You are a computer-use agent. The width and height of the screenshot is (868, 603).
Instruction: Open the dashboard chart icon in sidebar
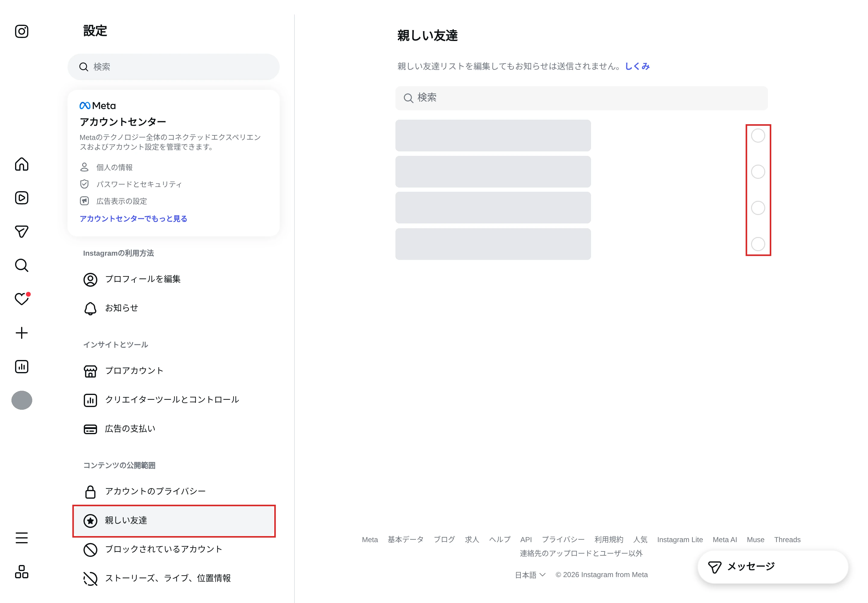tap(21, 367)
